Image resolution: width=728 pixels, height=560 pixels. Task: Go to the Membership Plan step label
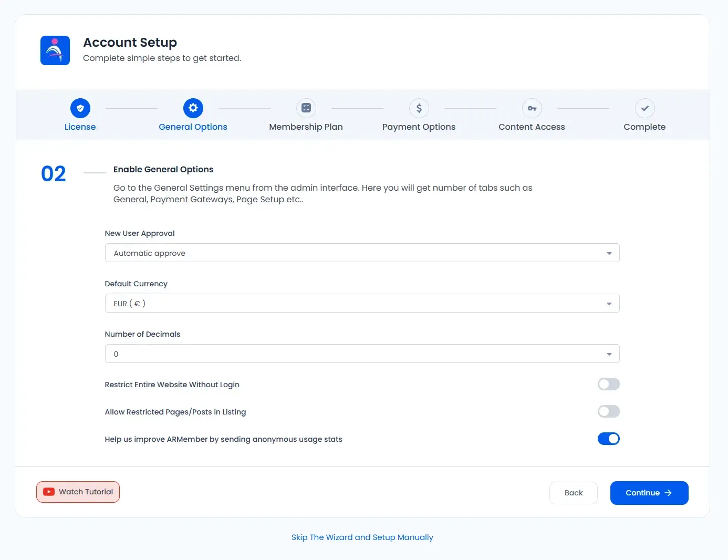(306, 127)
